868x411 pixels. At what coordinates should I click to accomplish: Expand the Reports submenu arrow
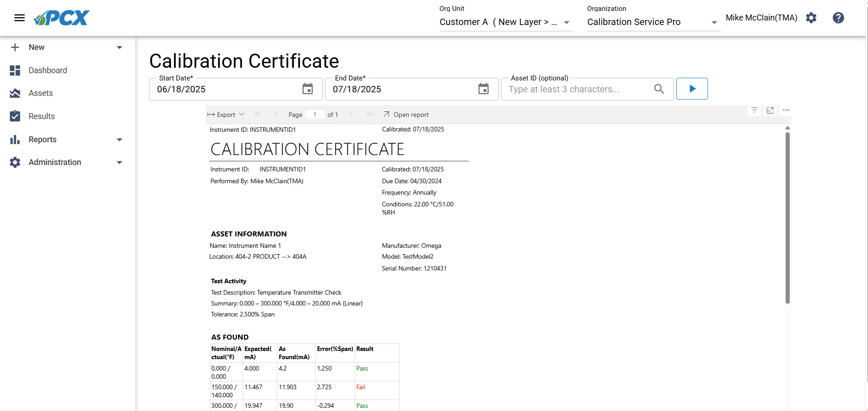(x=120, y=140)
